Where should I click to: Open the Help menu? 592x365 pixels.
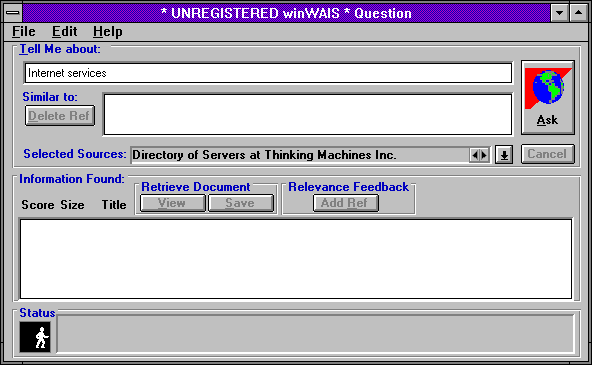point(108,32)
